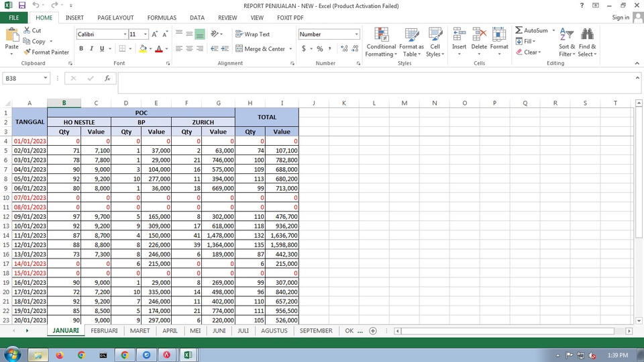Increase font size icon
Screen dimensions: 644x362
click(154, 34)
